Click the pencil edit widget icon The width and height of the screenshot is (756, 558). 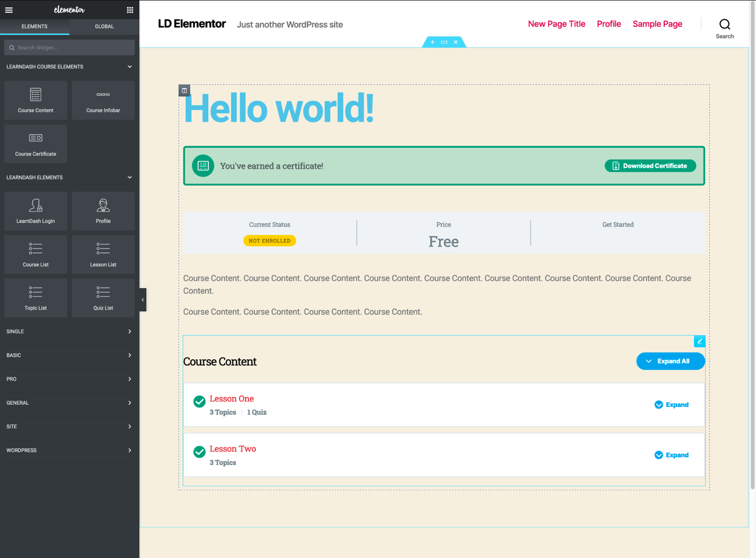[x=700, y=341]
